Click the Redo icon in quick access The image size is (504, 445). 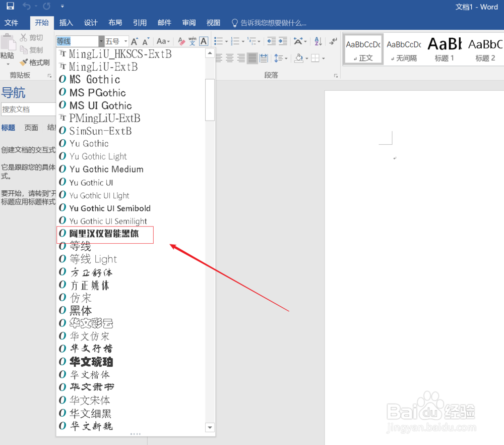(47, 6)
